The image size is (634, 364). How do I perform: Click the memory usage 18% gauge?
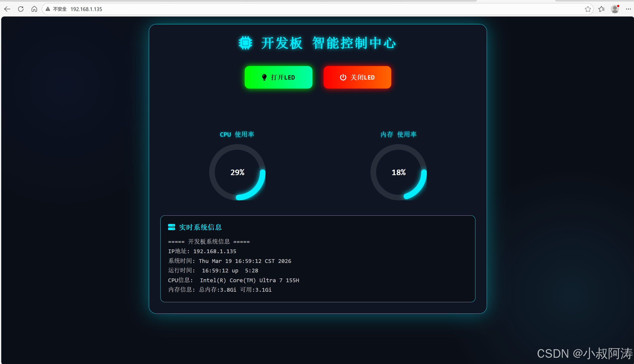coord(399,172)
